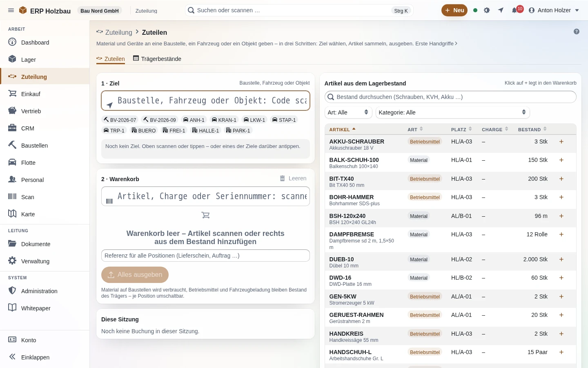Open Lager in the sidebar
The width and height of the screenshot is (588, 368).
click(x=45, y=59)
